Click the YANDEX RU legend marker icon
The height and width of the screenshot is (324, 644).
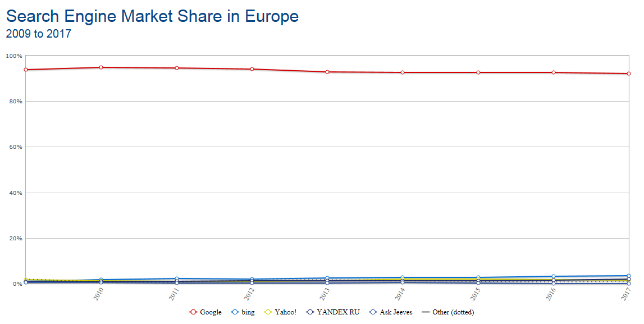pos(310,312)
